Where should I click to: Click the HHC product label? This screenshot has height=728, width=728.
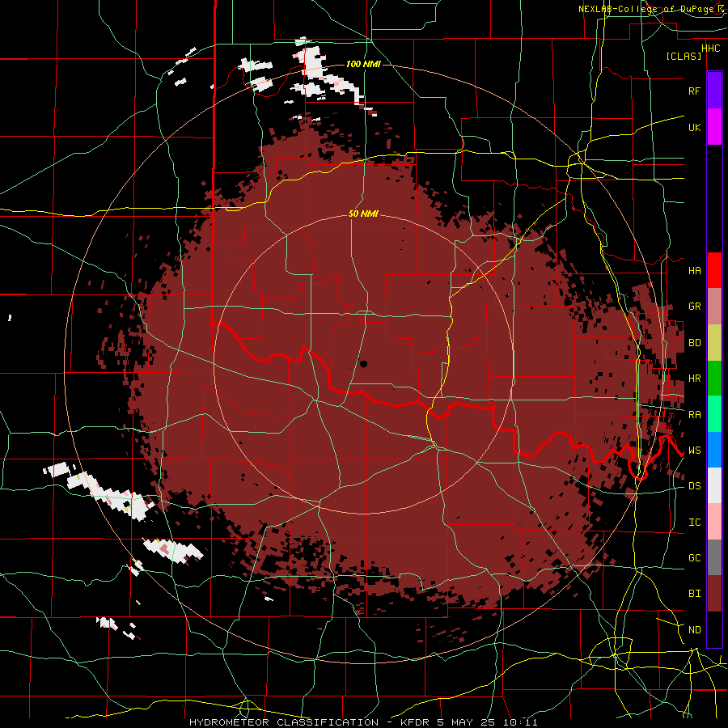pyautogui.click(x=710, y=48)
